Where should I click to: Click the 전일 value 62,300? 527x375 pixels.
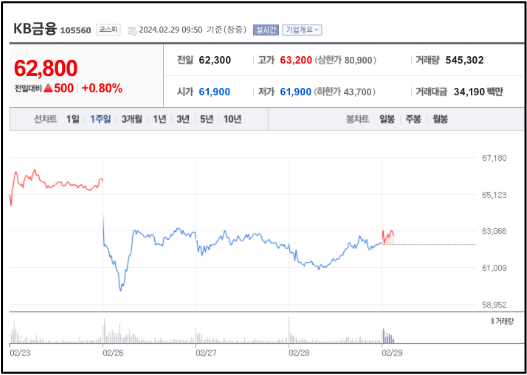215,60
